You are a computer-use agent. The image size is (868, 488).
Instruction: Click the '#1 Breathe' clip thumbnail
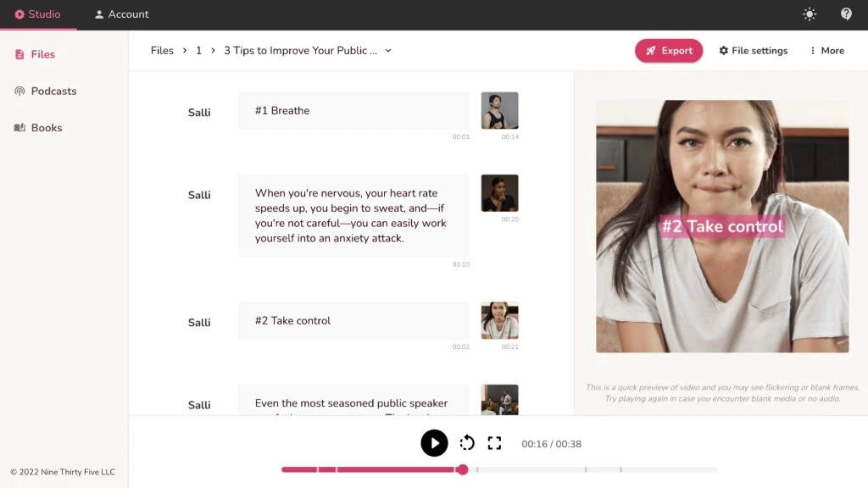tap(499, 111)
